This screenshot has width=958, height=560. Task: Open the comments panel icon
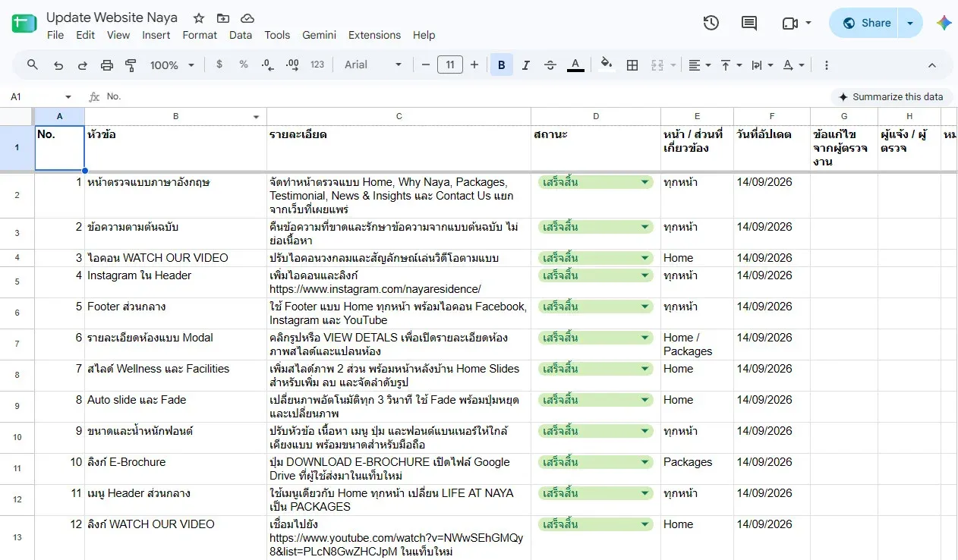pos(749,23)
